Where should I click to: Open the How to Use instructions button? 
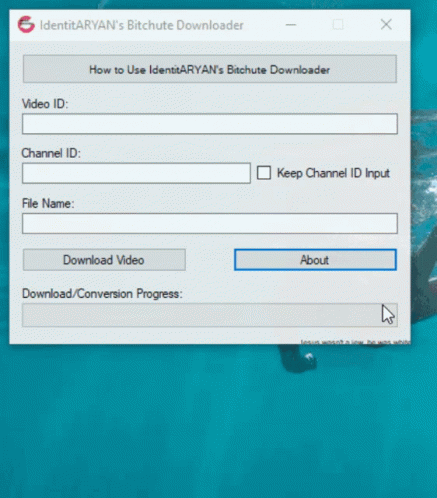click(210, 69)
